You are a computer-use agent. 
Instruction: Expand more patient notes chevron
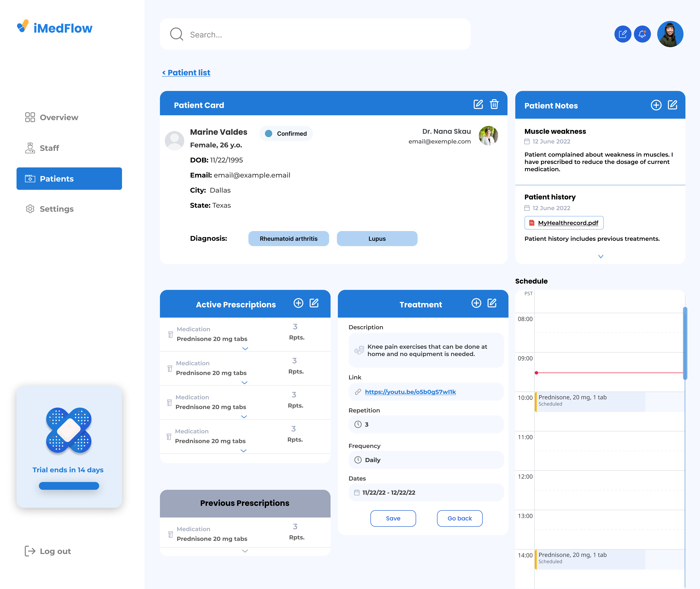coord(601,256)
